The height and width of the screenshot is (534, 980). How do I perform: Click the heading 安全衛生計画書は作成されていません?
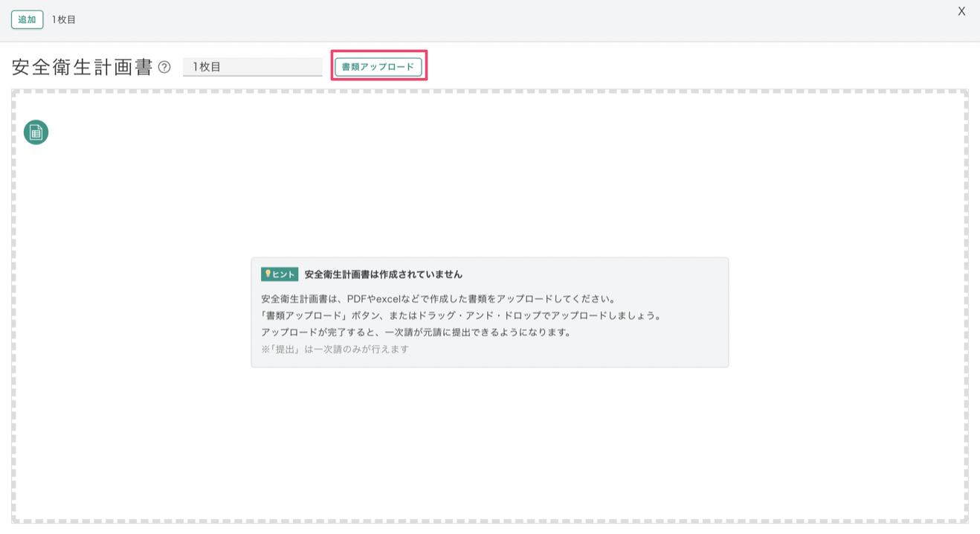pos(383,274)
